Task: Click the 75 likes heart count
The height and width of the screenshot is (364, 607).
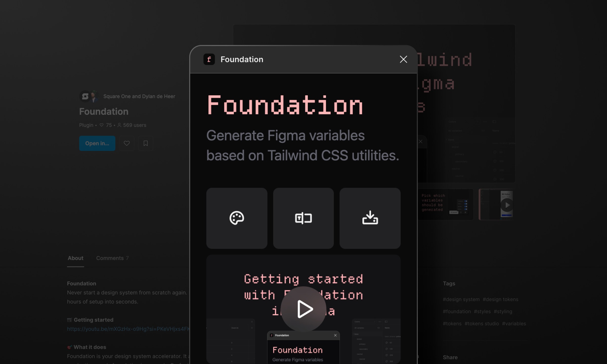Action: pos(106,125)
